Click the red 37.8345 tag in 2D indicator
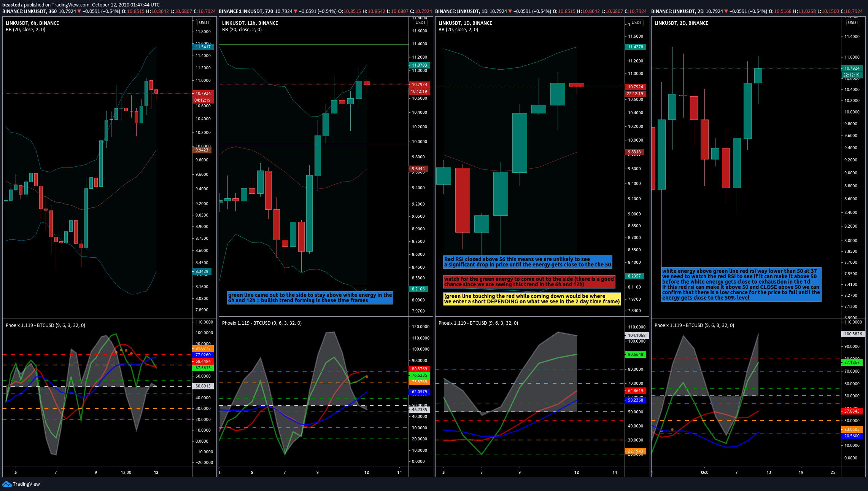The height and width of the screenshot is (491, 868). (852, 411)
